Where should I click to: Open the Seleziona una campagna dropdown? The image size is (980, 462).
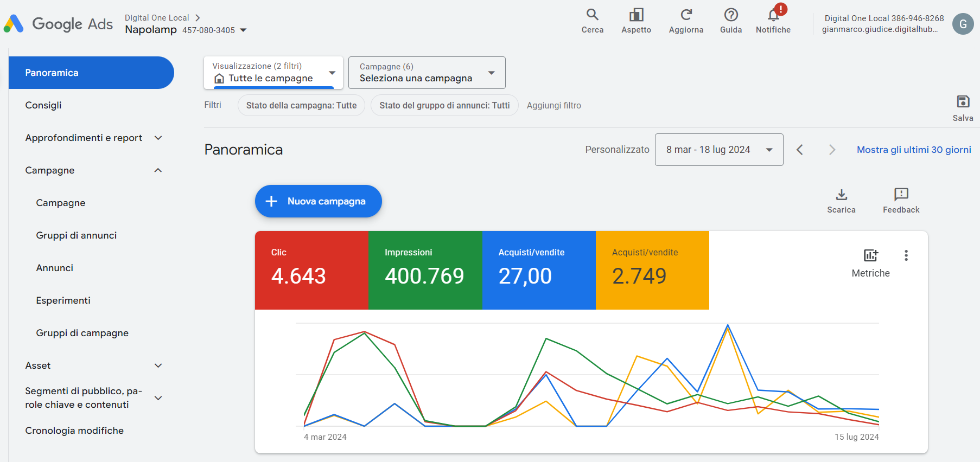pyautogui.click(x=427, y=73)
